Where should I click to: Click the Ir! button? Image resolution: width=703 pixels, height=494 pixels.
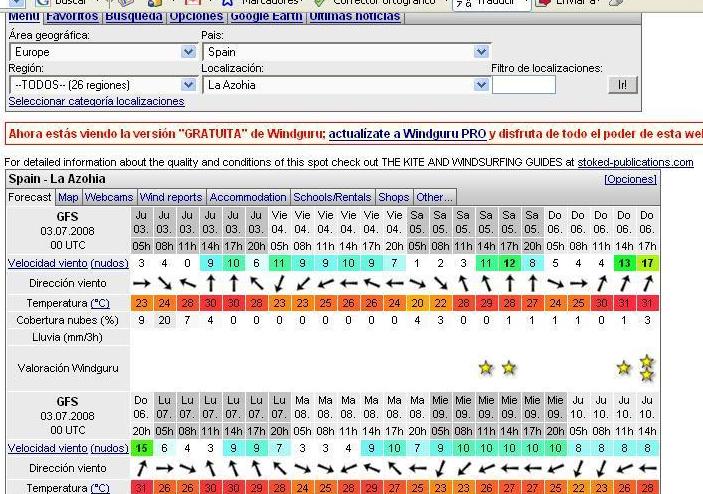pyautogui.click(x=623, y=85)
